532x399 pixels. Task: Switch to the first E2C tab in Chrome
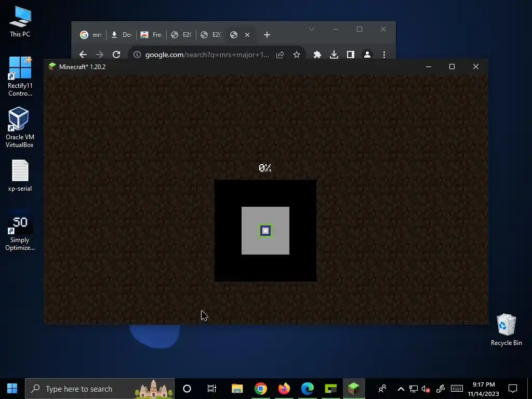click(x=181, y=35)
